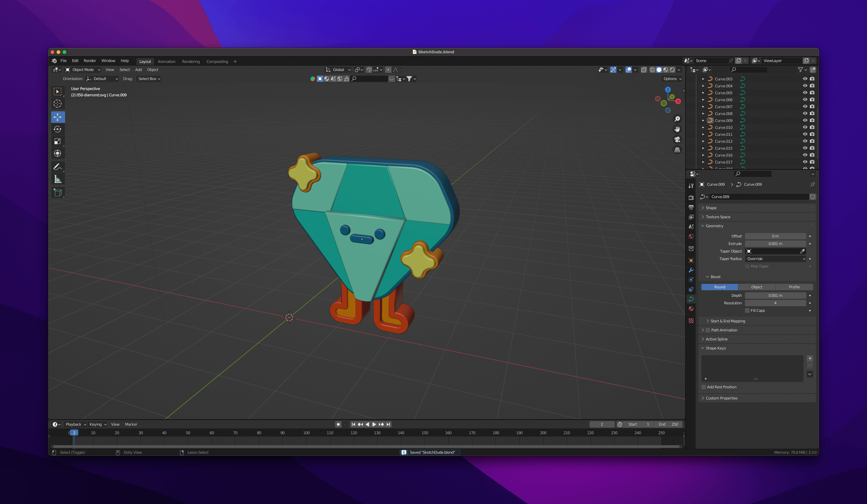867x504 pixels.
Task: Switch viewport to Material Preview shading
Action: pos(666,70)
